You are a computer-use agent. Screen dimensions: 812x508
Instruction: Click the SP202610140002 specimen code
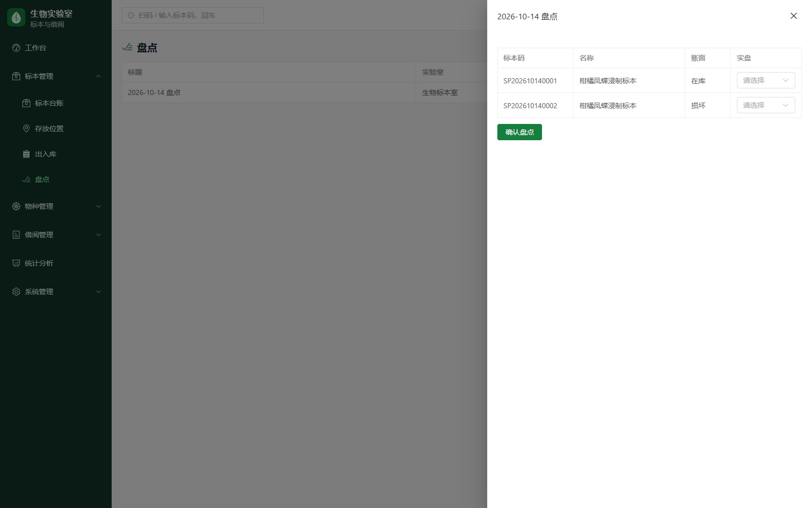click(x=530, y=106)
